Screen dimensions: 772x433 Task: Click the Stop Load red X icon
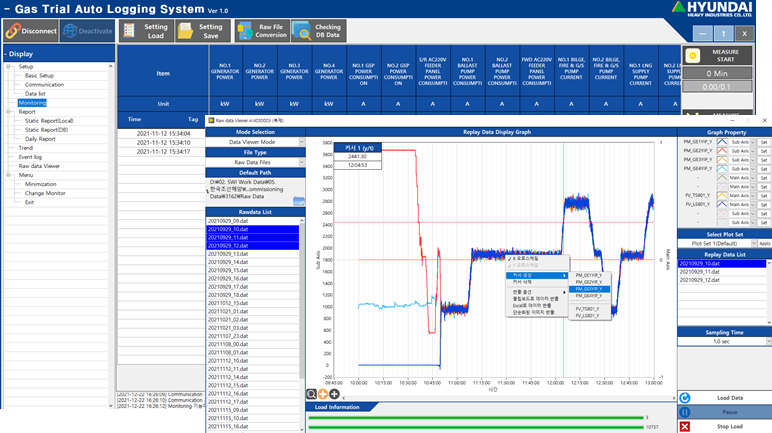(x=685, y=426)
